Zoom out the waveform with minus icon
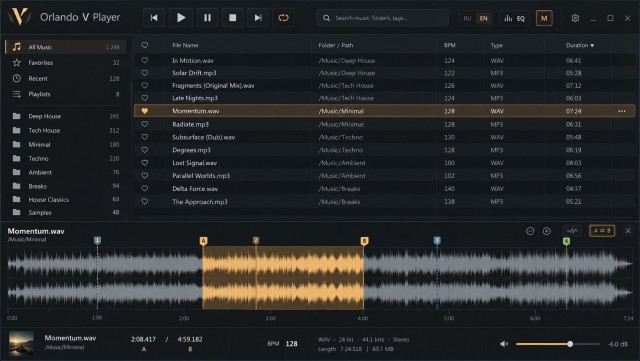Viewport: 640px width, 361px height. 530,231
